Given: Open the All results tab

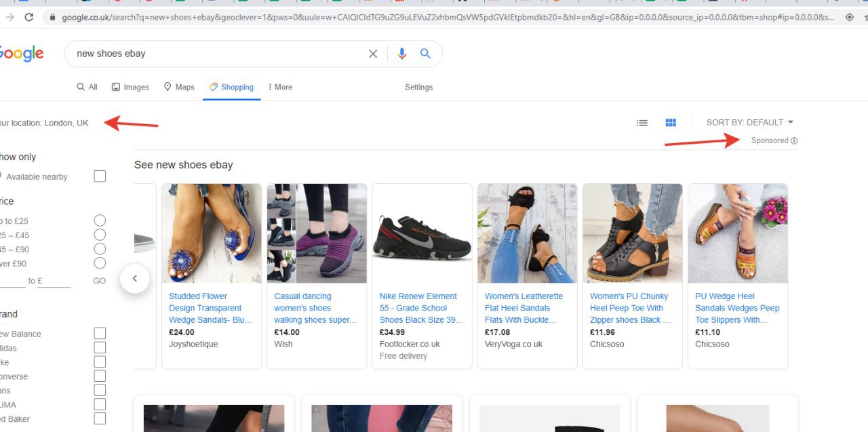Looking at the screenshot, I should point(87,87).
